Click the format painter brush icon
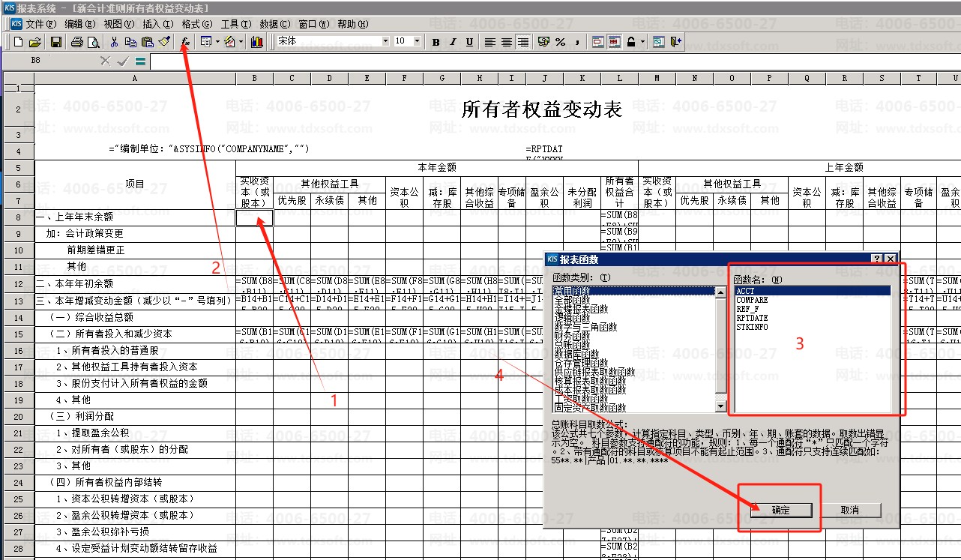This screenshot has width=961, height=560. click(x=164, y=42)
